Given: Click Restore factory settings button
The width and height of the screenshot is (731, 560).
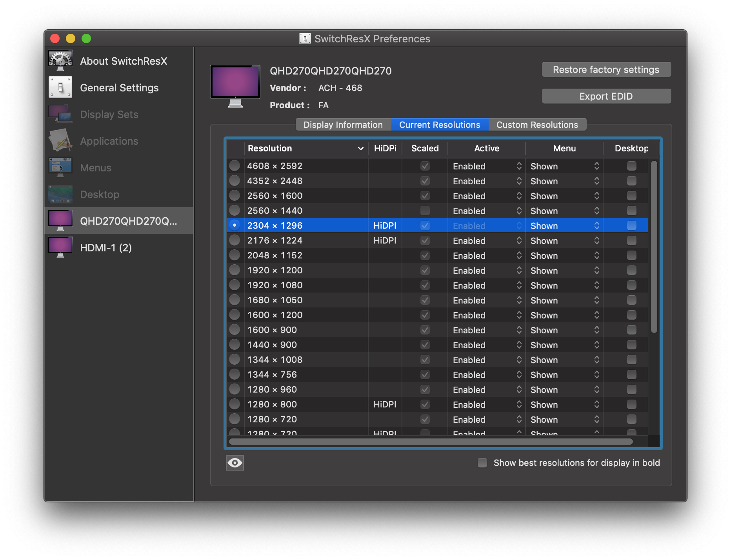Looking at the screenshot, I should 606,69.
